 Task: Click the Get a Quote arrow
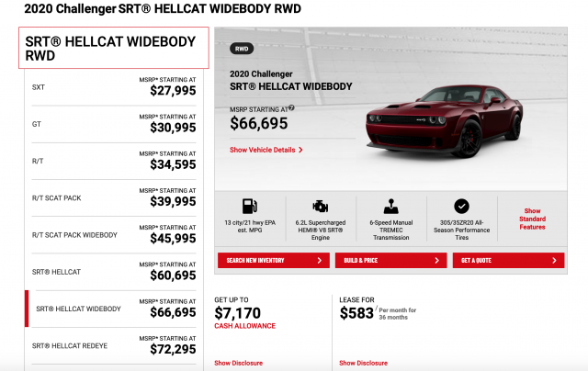[554, 260]
